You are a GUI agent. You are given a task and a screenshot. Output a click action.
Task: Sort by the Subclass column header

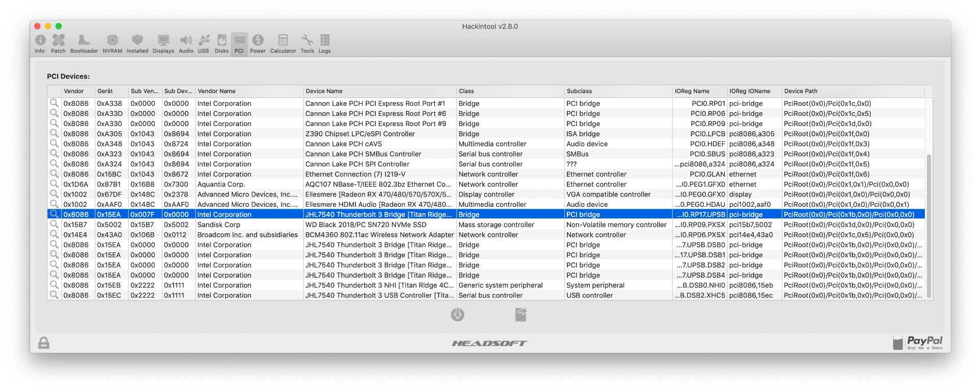pyautogui.click(x=618, y=91)
